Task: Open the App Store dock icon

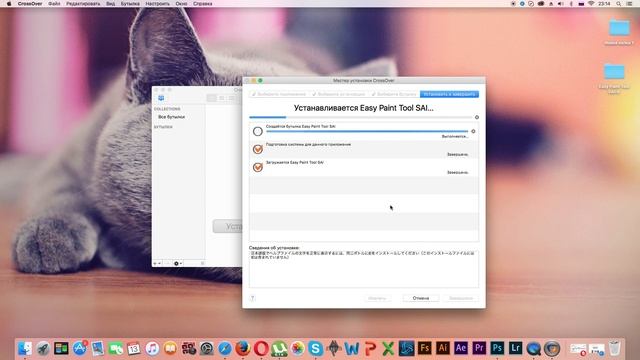Action: (80, 348)
